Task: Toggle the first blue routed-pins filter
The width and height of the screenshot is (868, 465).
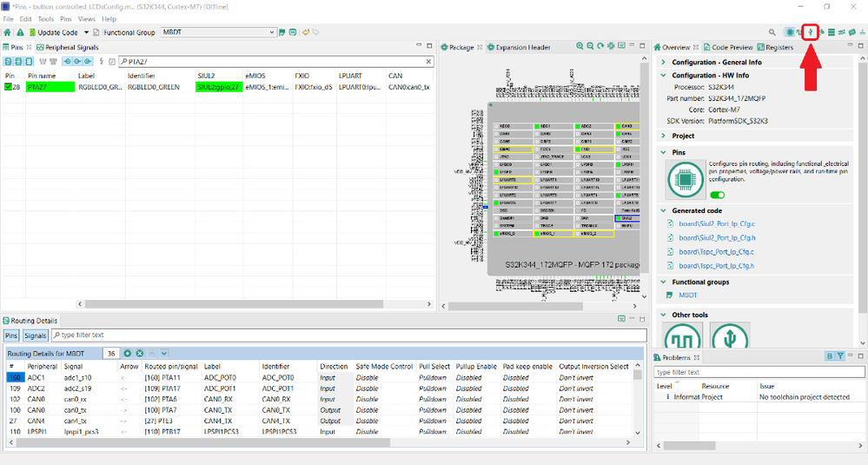Action: point(68,62)
